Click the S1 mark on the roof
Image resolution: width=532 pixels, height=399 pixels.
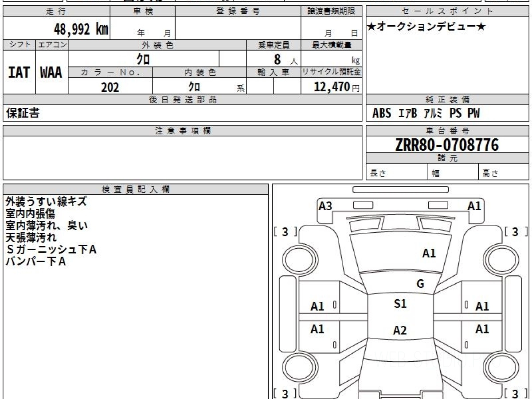(x=400, y=304)
